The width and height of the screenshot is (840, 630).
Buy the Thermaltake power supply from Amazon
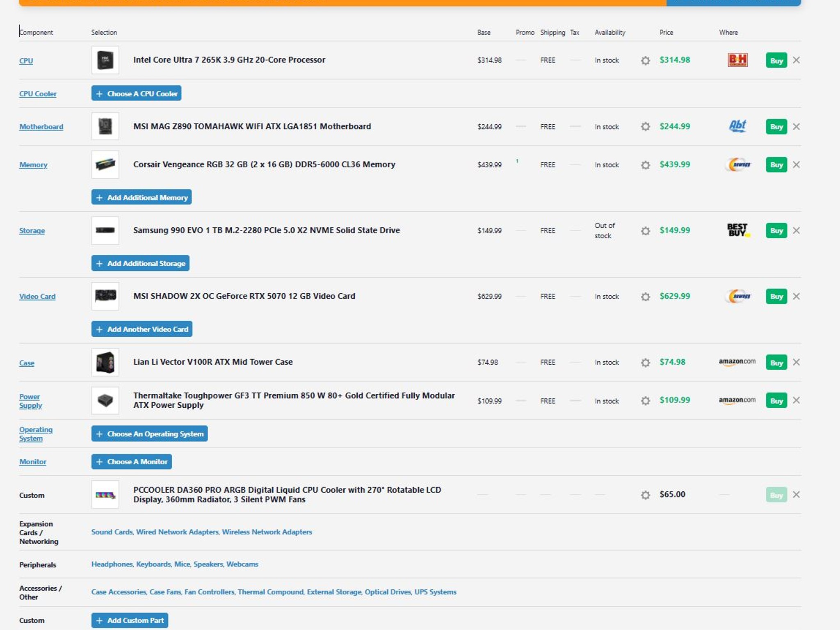[776, 400]
